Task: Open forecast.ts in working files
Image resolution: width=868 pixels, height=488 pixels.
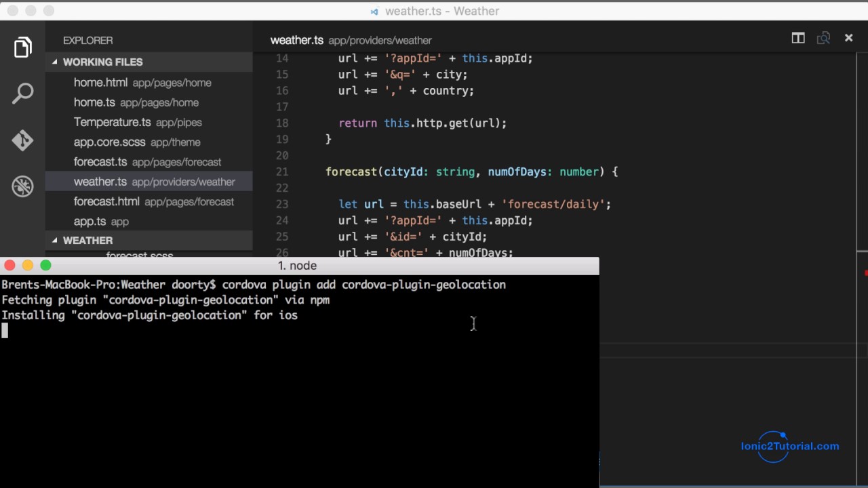Action: click(x=149, y=162)
